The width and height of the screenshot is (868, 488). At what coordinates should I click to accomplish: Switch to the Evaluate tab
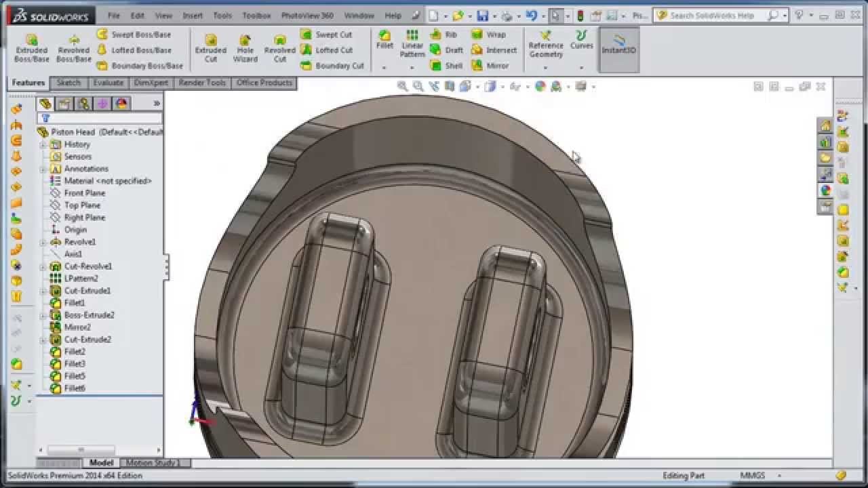click(108, 83)
